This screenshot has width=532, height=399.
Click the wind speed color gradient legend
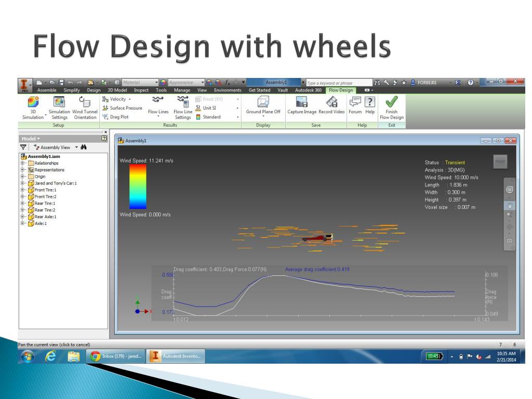tap(138, 187)
